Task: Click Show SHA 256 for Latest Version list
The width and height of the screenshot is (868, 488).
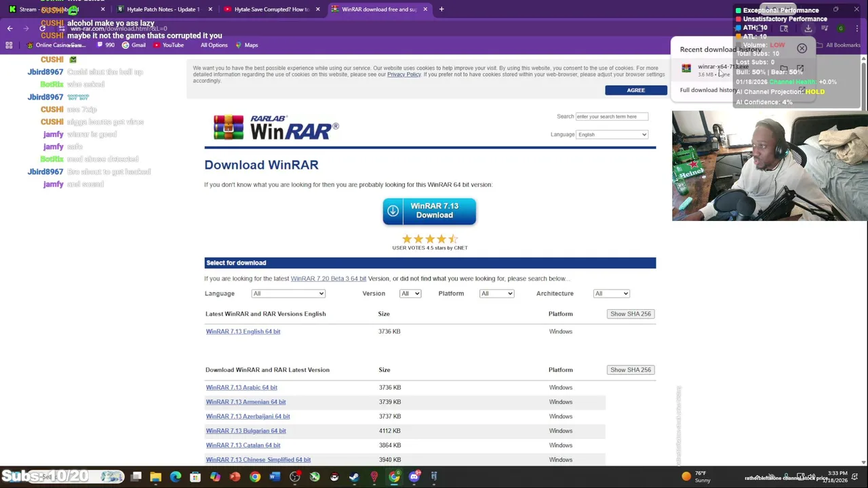Action: pyautogui.click(x=631, y=370)
